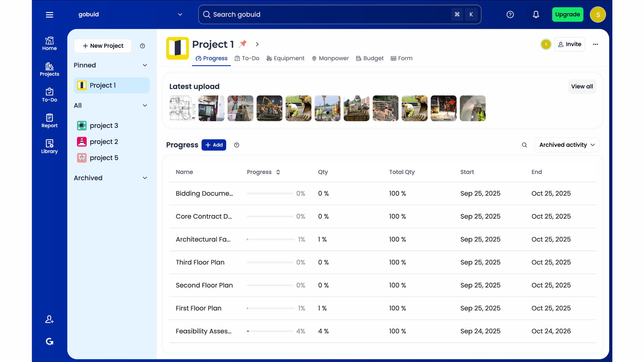Open the three-dot project options menu
The width and height of the screenshot is (644, 362).
point(595,44)
